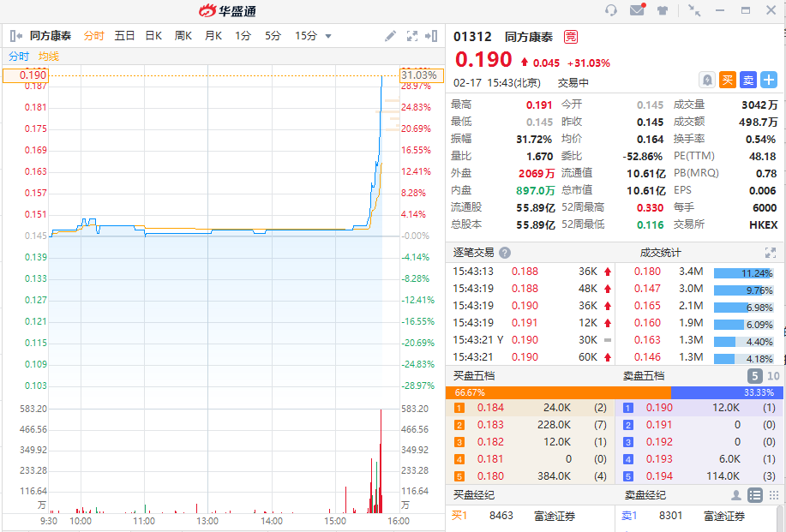Switch broker queue to grid view
Viewport: 786px width, 532px height.
coord(773,495)
